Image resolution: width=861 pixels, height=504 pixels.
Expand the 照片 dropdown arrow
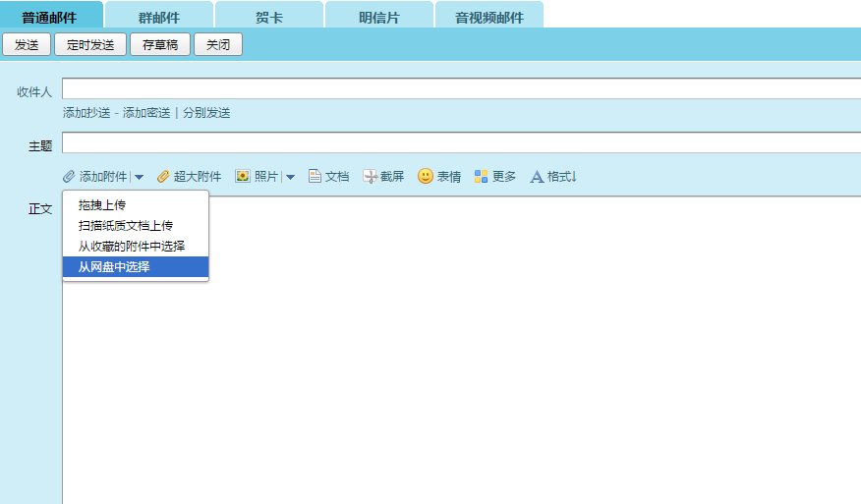(291, 177)
